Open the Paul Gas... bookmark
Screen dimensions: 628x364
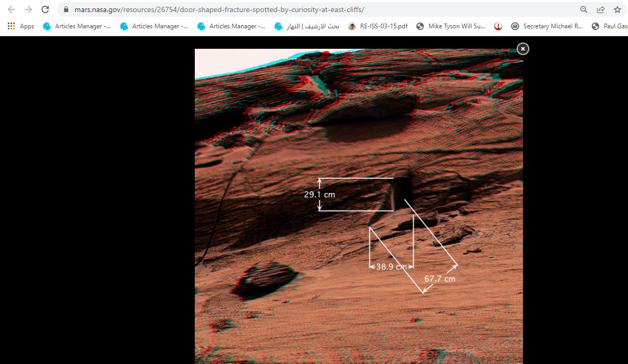[x=609, y=26]
